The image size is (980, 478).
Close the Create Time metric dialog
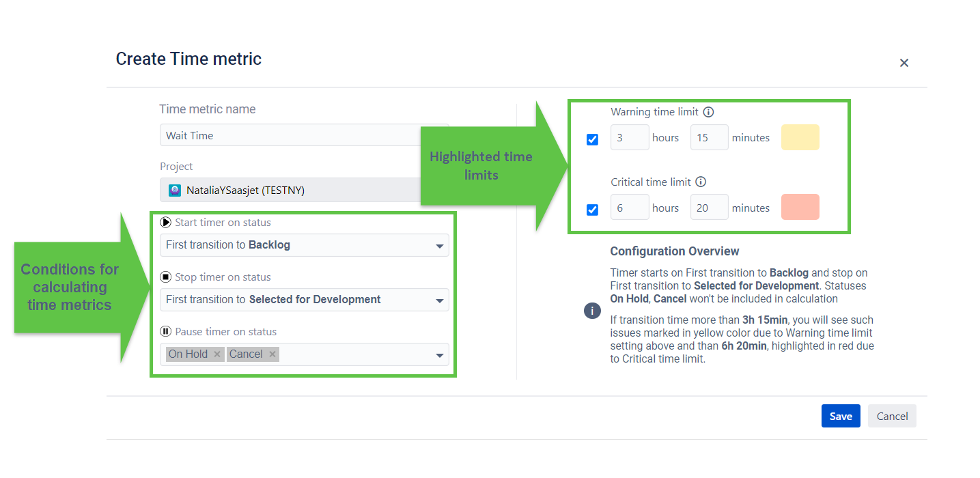click(904, 63)
